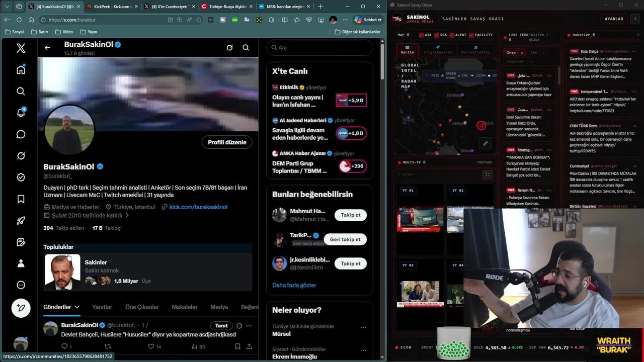Viewport: 644px width, 362px height.
Task: Repost the Devlet Bahçeli tweet
Action: pyautogui.click(x=107, y=346)
